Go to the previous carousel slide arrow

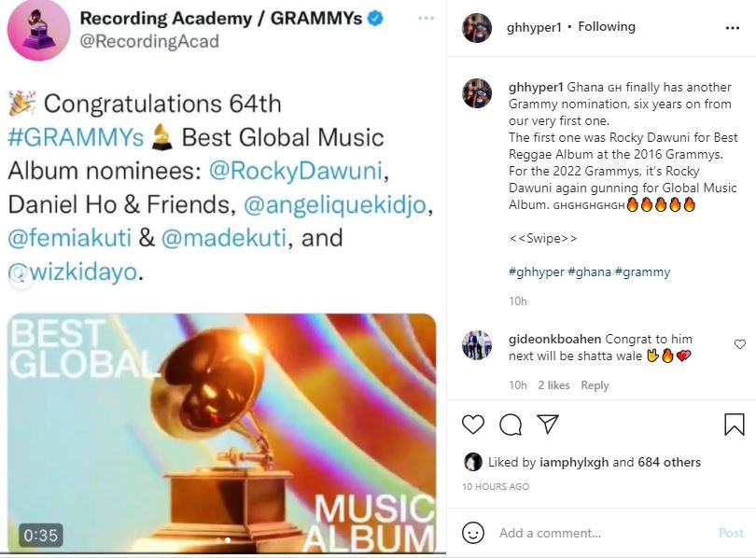point(20,276)
